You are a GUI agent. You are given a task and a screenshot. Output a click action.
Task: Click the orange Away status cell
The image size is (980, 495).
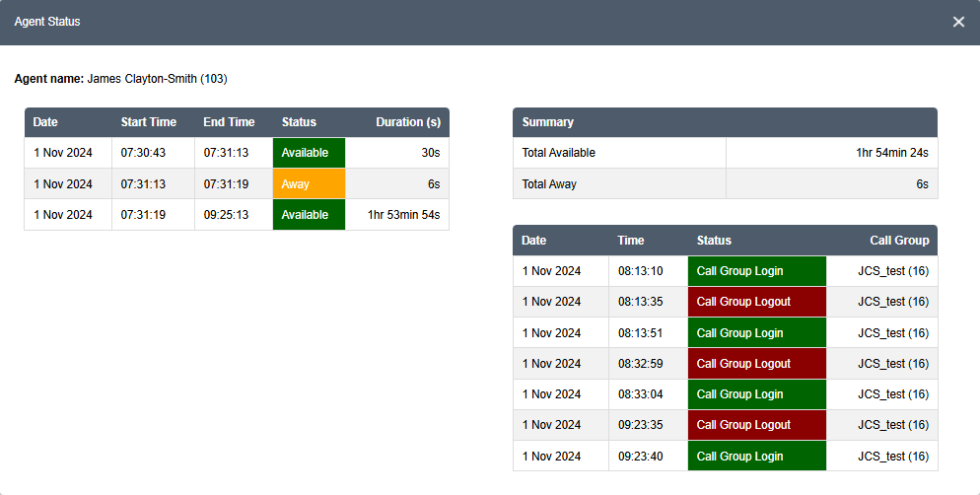309,183
